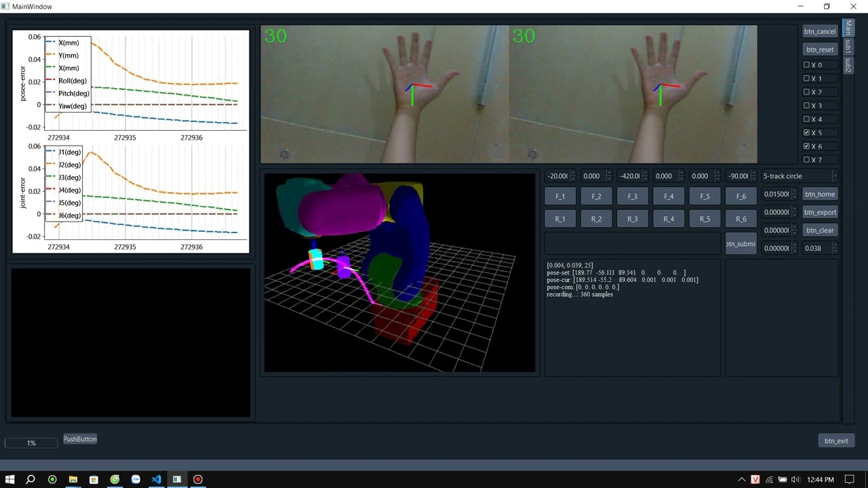868x488 pixels.
Task: Switch to the sub1 tab
Action: point(848,46)
